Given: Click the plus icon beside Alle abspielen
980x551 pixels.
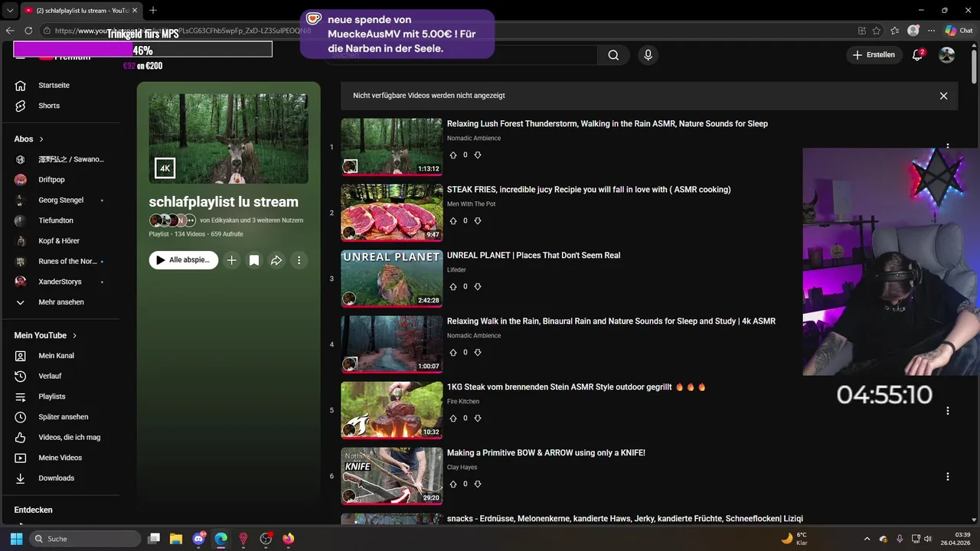Looking at the screenshot, I should pos(231,260).
